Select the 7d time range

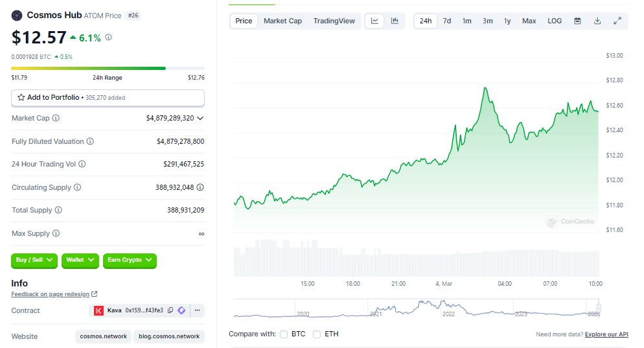click(447, 21)
